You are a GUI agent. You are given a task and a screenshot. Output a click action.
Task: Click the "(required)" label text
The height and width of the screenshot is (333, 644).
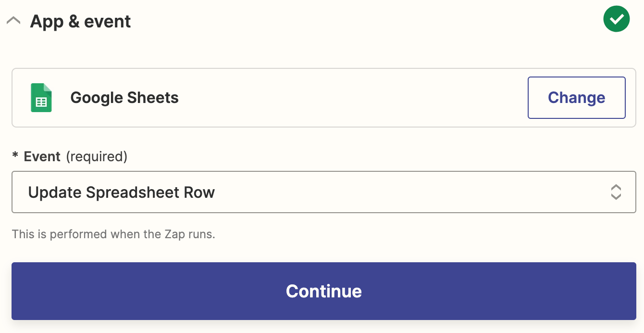[97, 156]
